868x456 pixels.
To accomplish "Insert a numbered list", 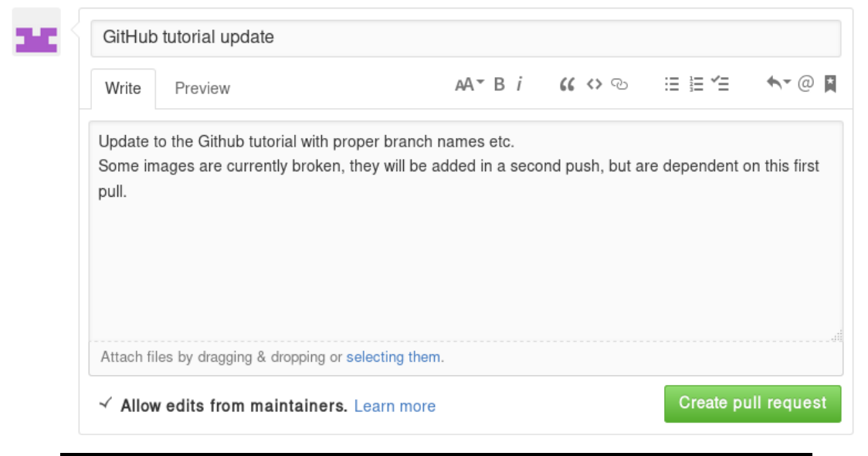I will [697, 84].
